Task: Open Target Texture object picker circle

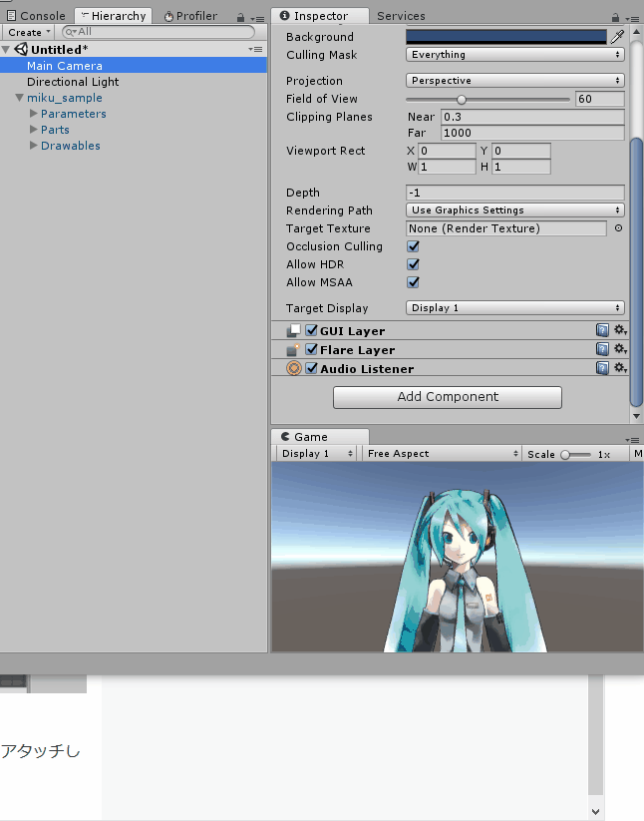Action: click(618, 228)
